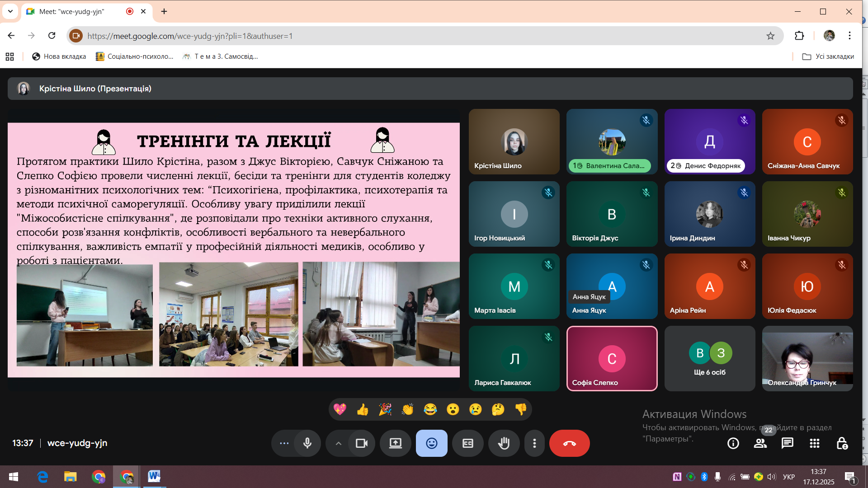This screenshot has width=868, height=488.
Task: Toggle the camera on or off
Action: [362, 443]
